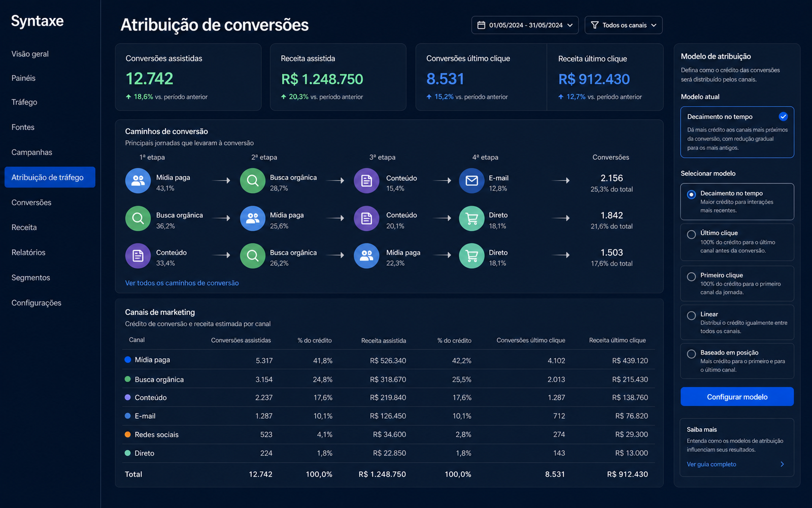Open Todos os canais filter dropdown
The width and height of the screenshot is (812, 508).
point(623,25)
